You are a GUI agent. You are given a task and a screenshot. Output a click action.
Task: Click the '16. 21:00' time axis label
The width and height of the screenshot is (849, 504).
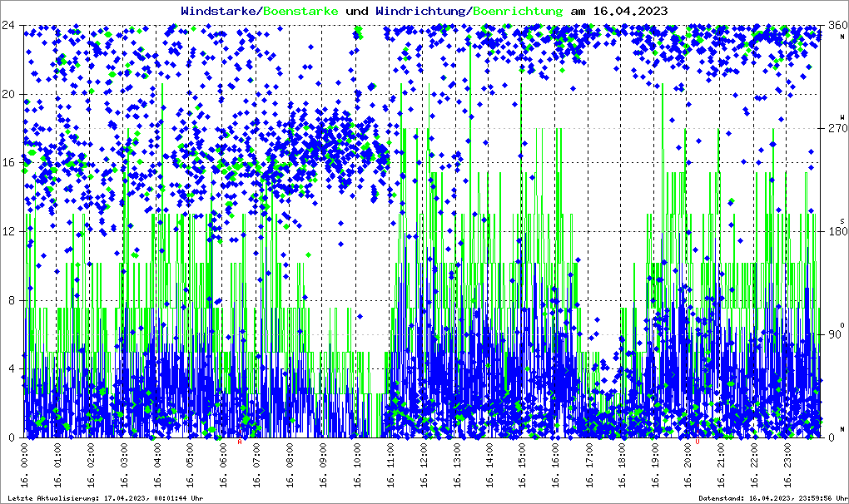click(721, 465)
